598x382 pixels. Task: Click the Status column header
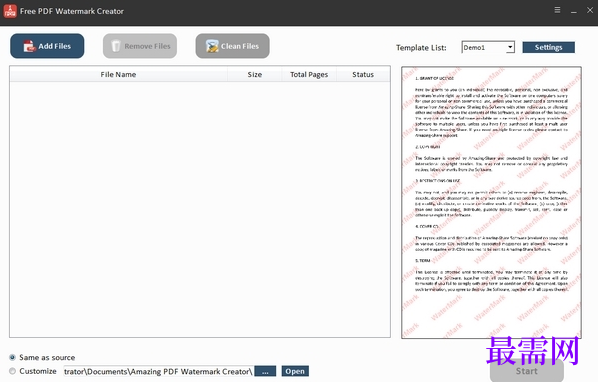coord(363,74)
